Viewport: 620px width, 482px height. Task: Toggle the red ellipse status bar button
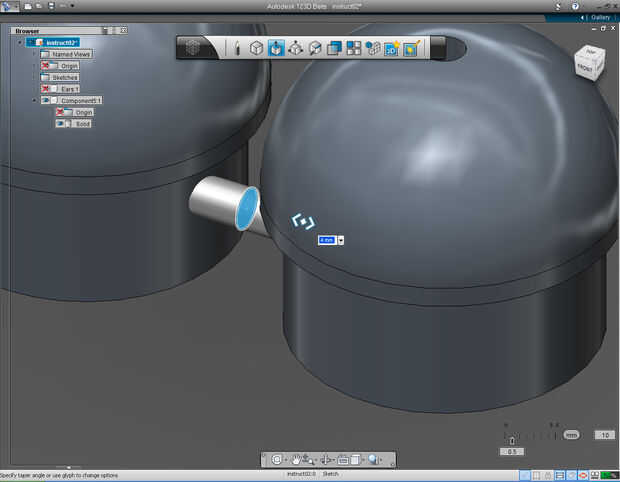click(x=582, y=475)
